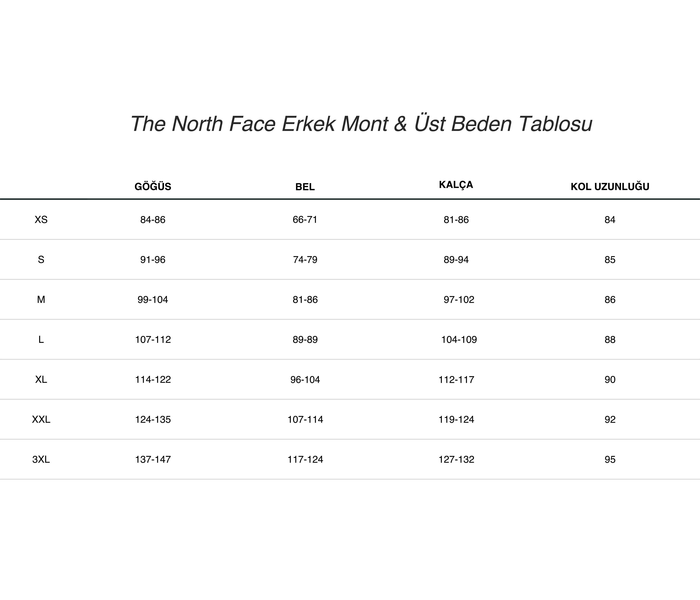Select the XXL size row label
Viewport: 700px width, 600px height.
[41, 419]
